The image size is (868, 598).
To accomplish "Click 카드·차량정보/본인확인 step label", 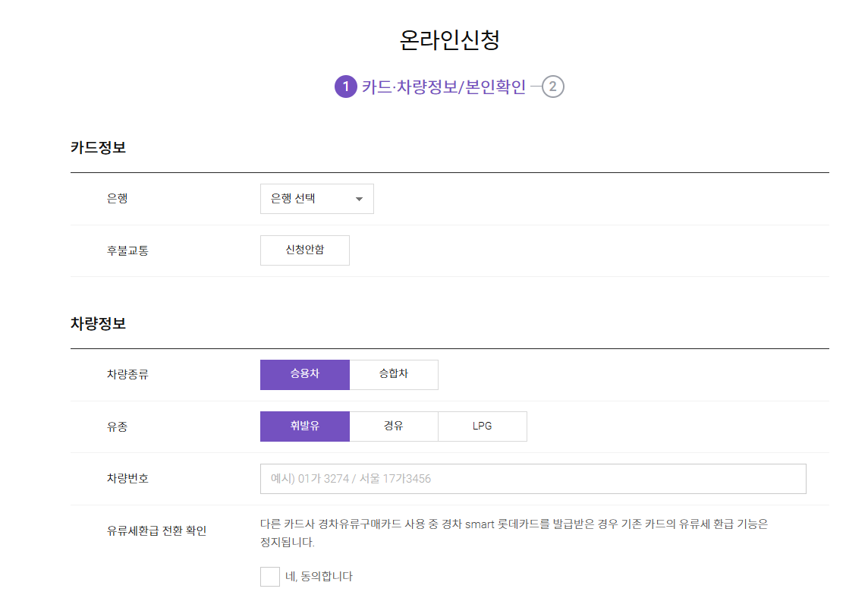I will (443, 87).
